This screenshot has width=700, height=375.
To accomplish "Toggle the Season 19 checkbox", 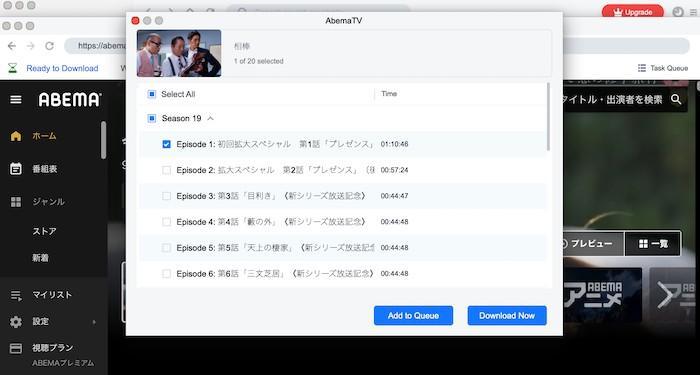I will click(151, 118).
